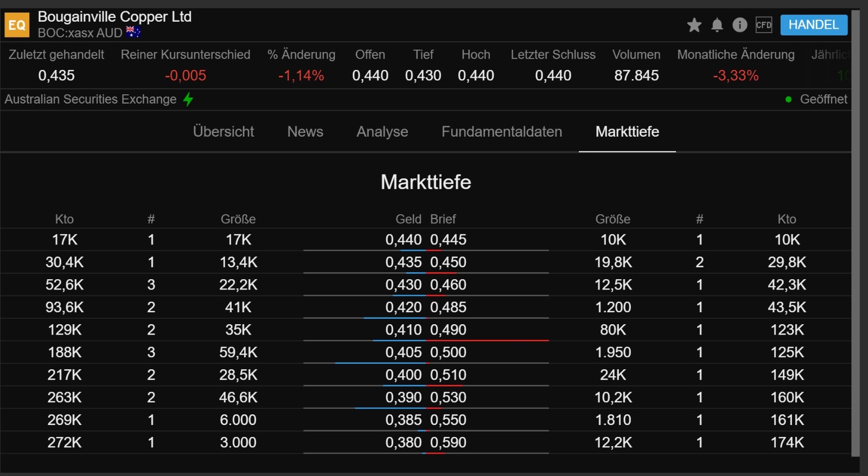
Task: Click the ask size 19,8K
Action: pyautogui.click(x=613, y=262)
